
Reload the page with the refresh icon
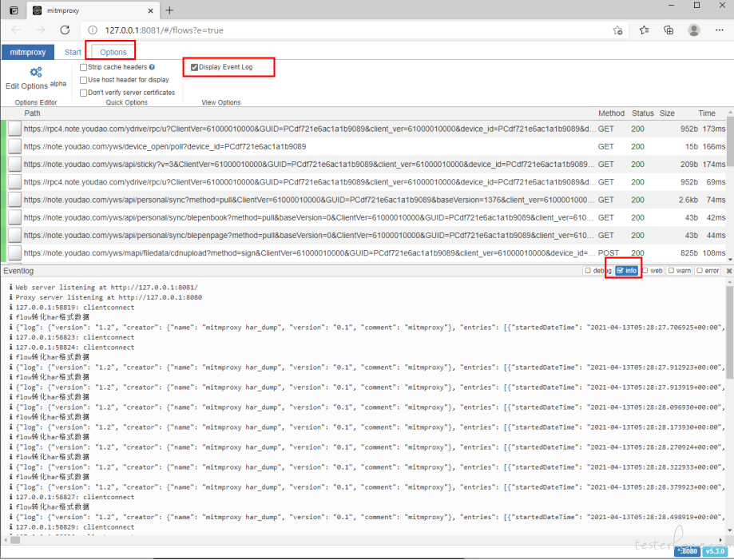(x=65, y=30)
